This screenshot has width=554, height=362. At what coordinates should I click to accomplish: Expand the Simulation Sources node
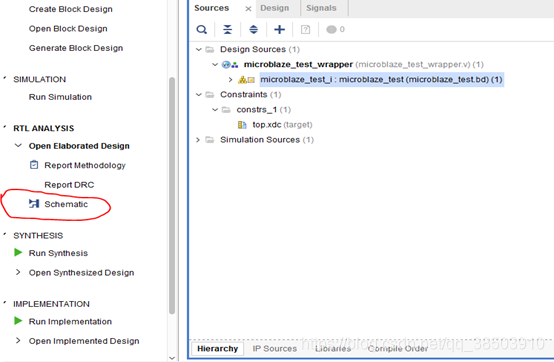198,140
